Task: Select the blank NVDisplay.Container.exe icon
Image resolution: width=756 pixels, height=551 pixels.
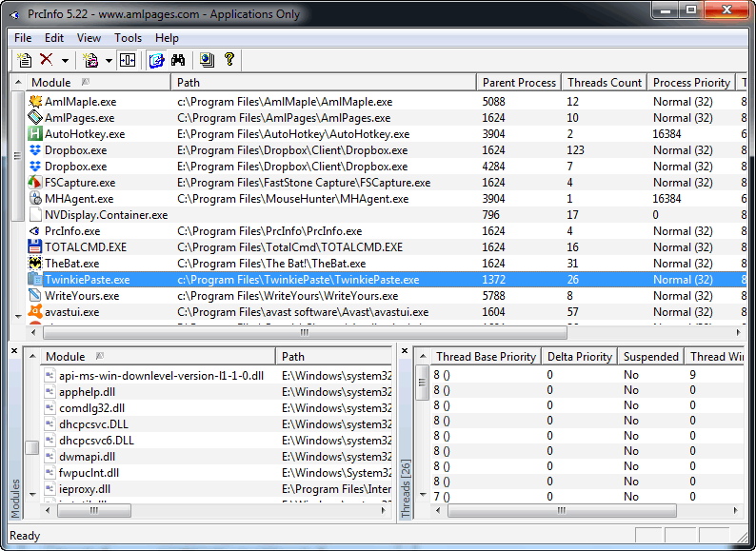Action: pos(35,214)
